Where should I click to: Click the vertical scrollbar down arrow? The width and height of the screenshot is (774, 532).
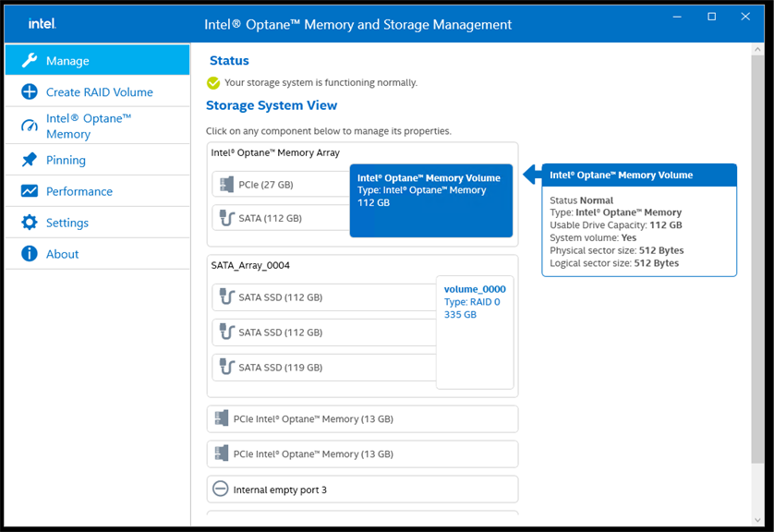[758, 518]
